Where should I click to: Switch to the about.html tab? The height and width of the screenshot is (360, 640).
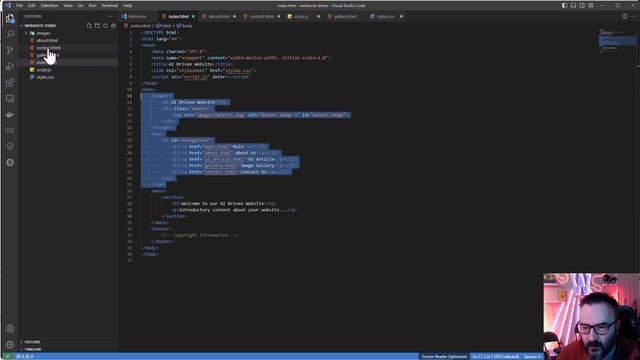(x=219, y=16)
